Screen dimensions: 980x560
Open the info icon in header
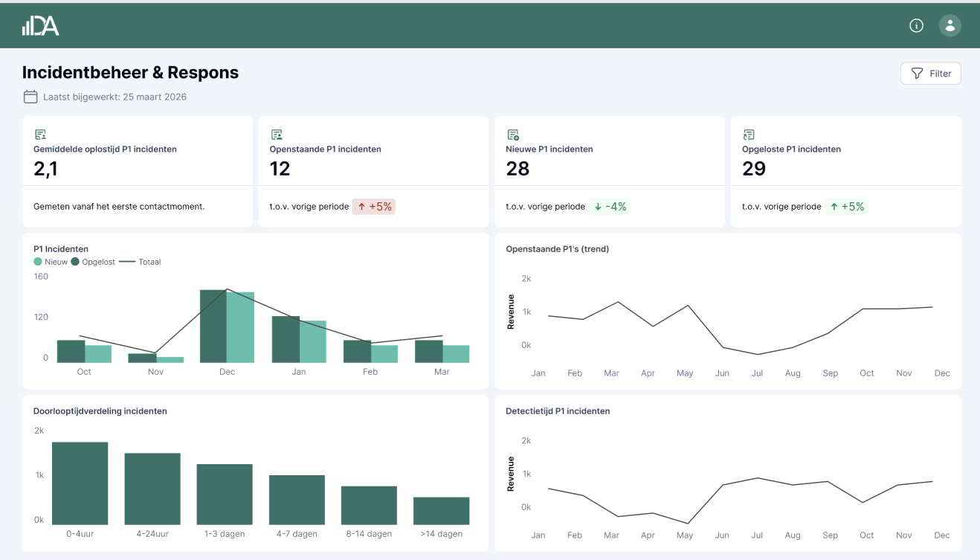pyautogui.click(x=916, y=26)
